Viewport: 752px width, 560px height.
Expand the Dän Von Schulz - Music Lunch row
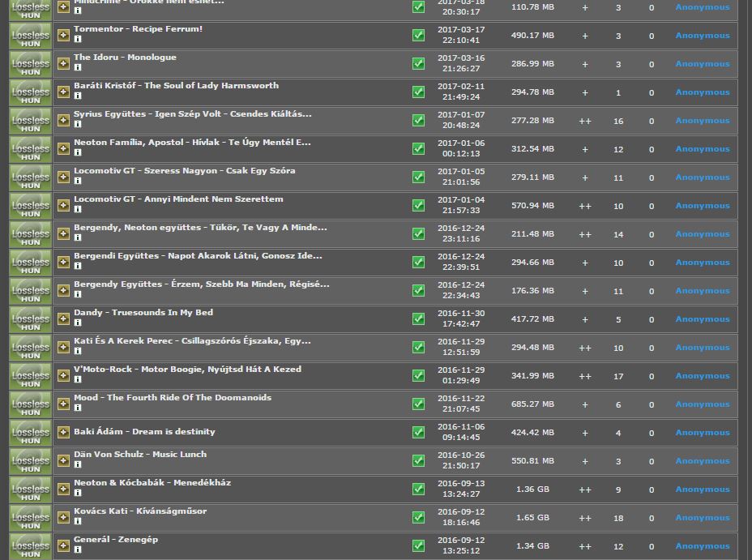pos(63,461)
